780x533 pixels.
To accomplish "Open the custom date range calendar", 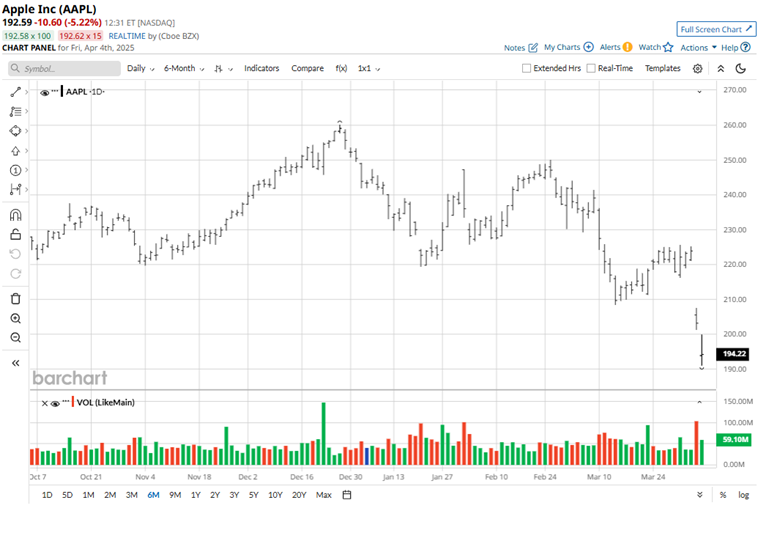I will tap(347, 495).
